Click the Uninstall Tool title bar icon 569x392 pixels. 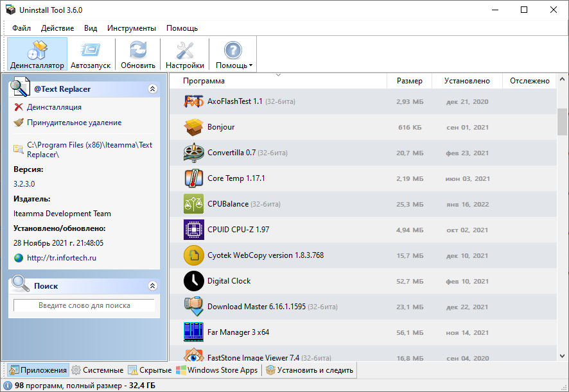(x=10, y=10)
